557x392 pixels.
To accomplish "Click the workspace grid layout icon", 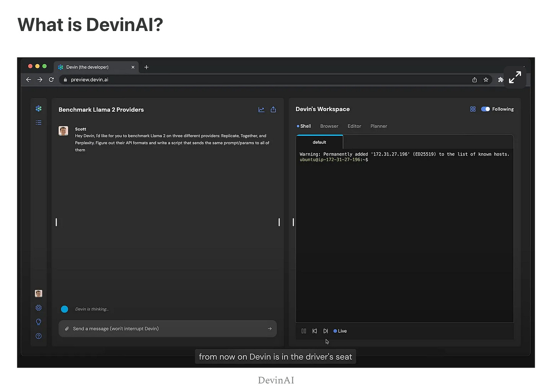I will pyautogui.click(x=473, y=109).
